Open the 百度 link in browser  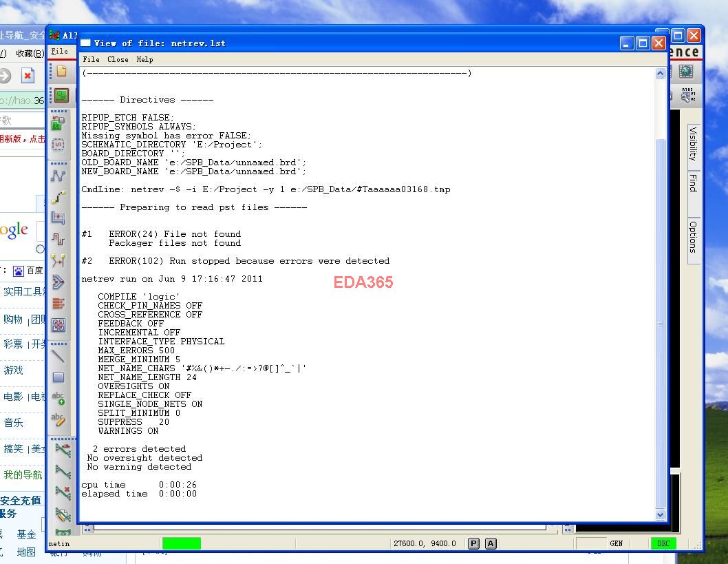point(35,271)
